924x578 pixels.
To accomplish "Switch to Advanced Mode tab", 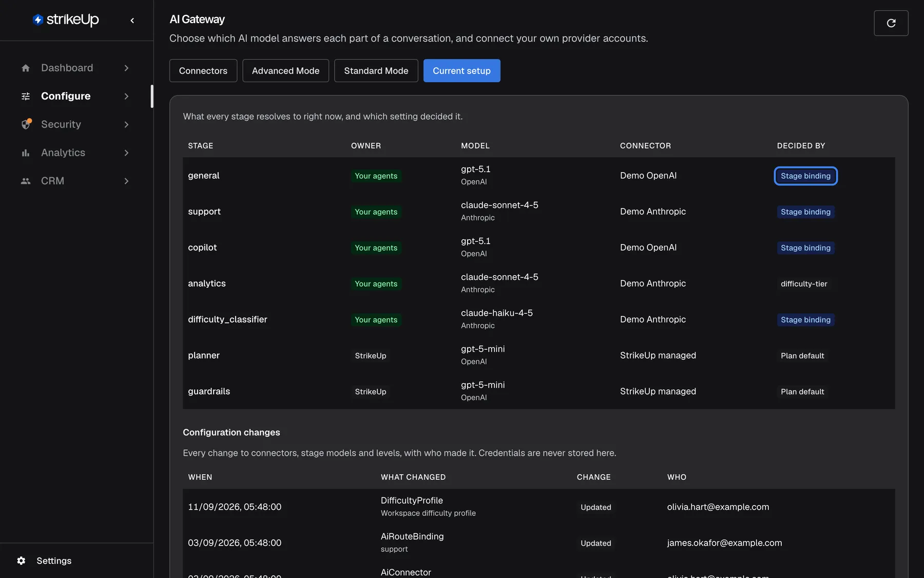I will (286, 71).
